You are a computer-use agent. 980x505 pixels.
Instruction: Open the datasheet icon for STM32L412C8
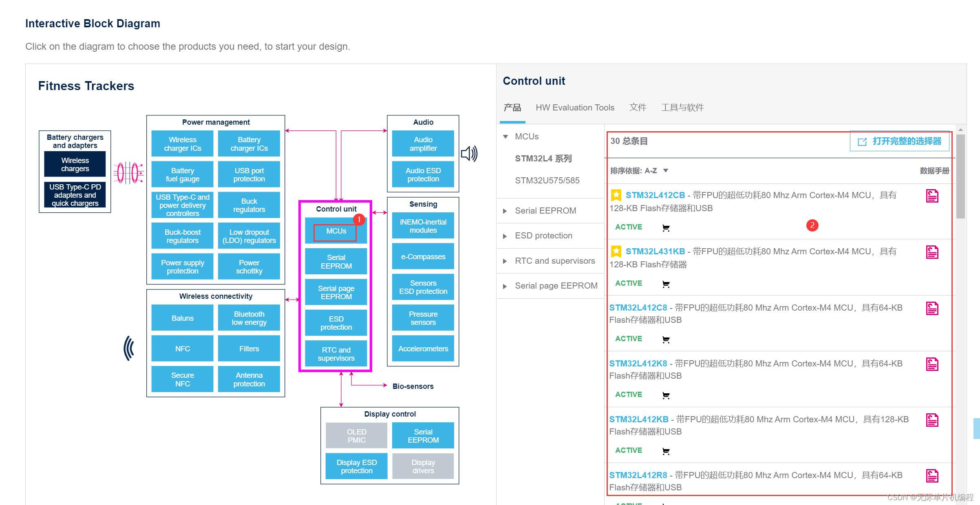point(932,309)
